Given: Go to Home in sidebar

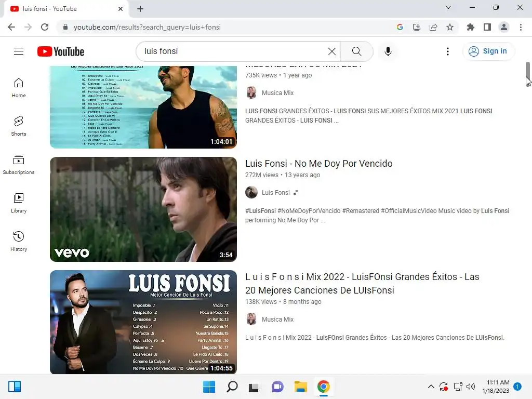Looking at the screenshot, I should pyautogui.click(x=19, y=87).
